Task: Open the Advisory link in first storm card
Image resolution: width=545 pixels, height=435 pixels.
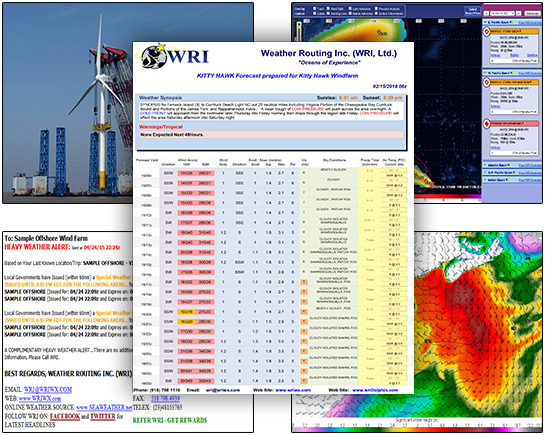Action: (x=495, y=55)
